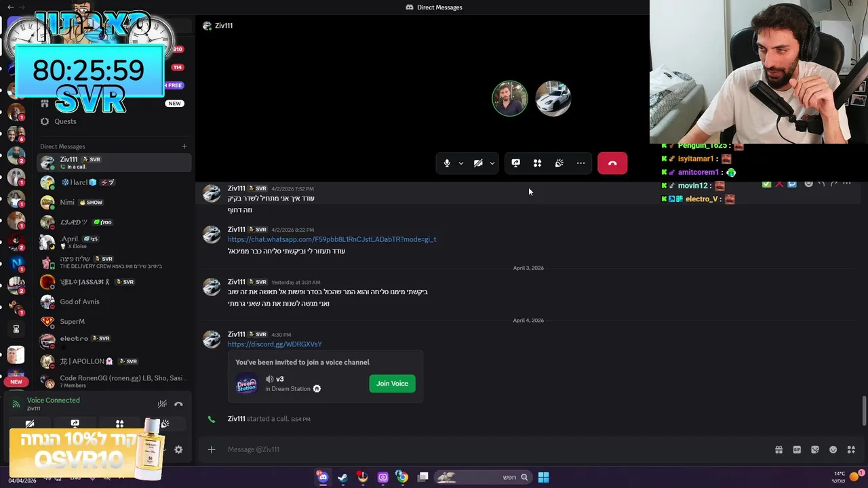Open electro direct message

tap(114, 341)
